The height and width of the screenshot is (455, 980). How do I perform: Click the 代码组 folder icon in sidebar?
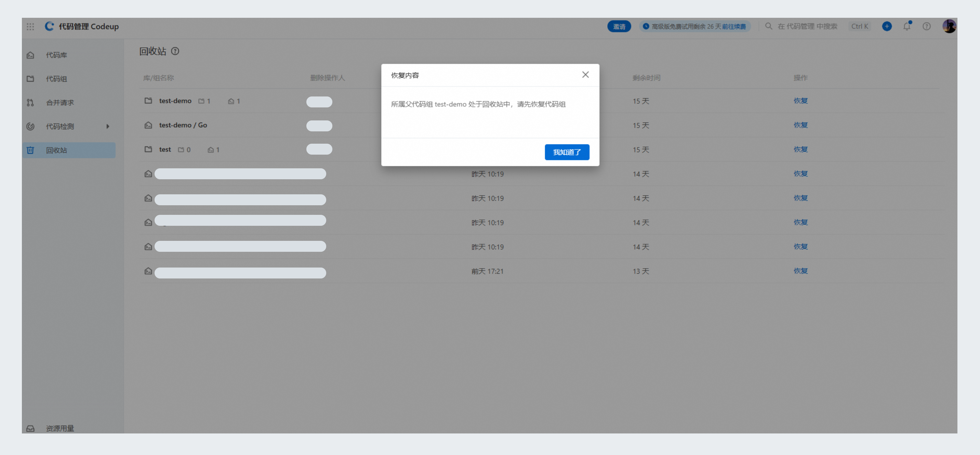[x=30, y=79]
